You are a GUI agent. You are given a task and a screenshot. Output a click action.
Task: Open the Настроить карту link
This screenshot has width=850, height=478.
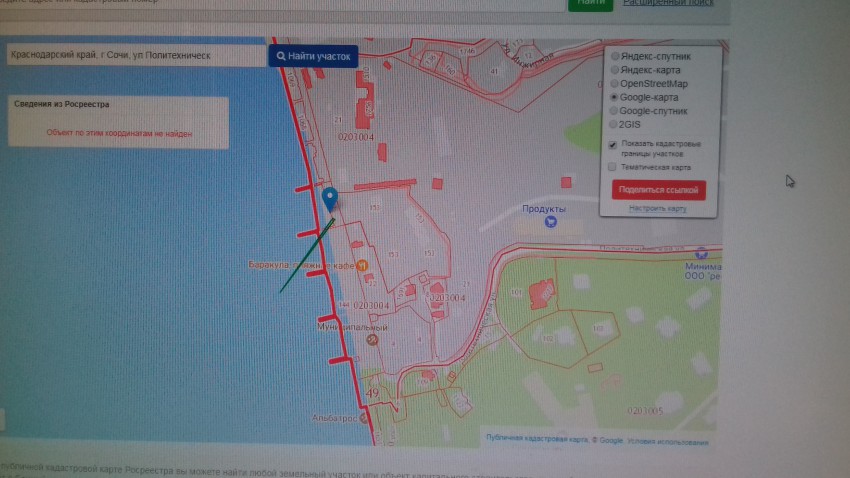657,209
